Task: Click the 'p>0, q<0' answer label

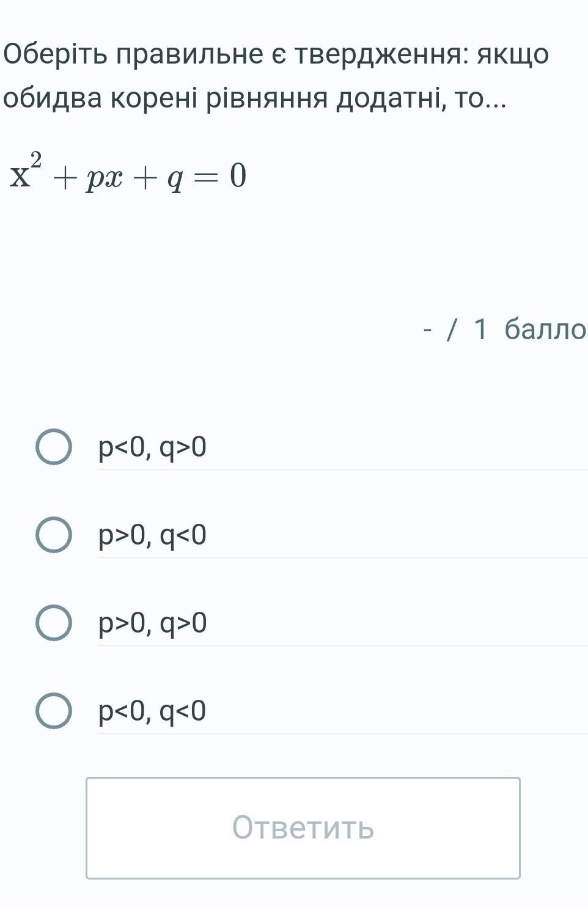Action: coord(153,535)
